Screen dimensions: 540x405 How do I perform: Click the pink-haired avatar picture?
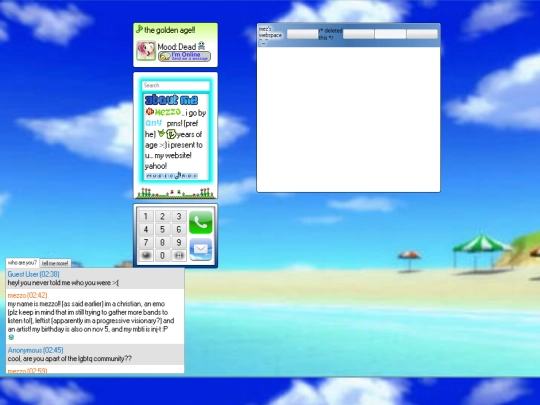click(146, 51)
